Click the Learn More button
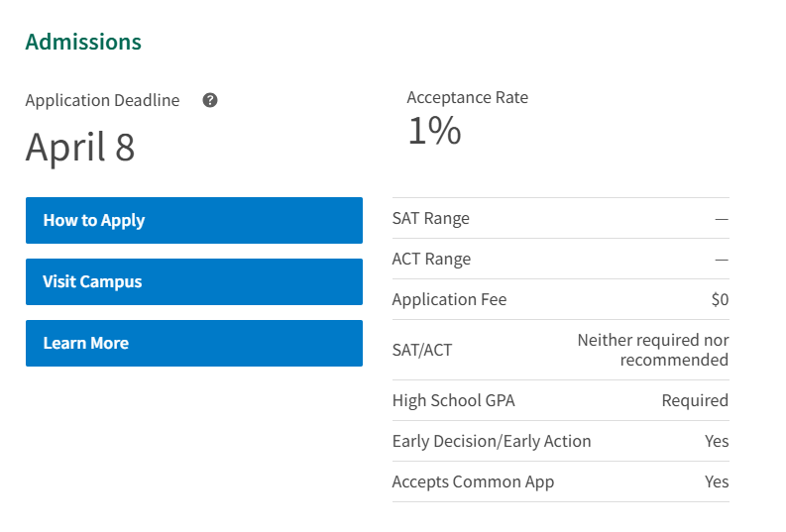786x532 pixels. coord(193,343)
